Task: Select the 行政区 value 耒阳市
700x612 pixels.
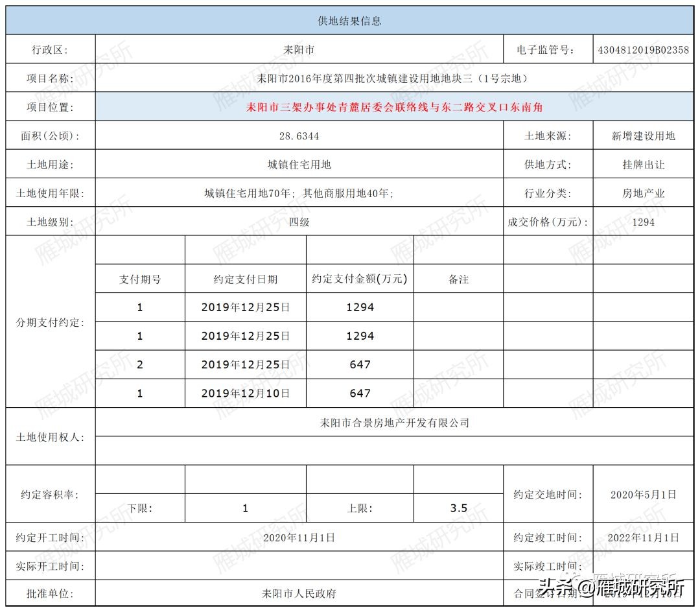Action: pyautogui.click(x=298, y=48)
